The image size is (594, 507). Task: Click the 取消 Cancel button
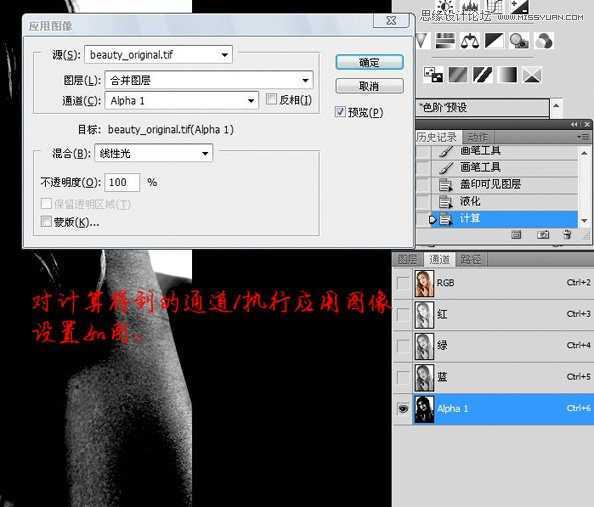(x=369, y=86)
